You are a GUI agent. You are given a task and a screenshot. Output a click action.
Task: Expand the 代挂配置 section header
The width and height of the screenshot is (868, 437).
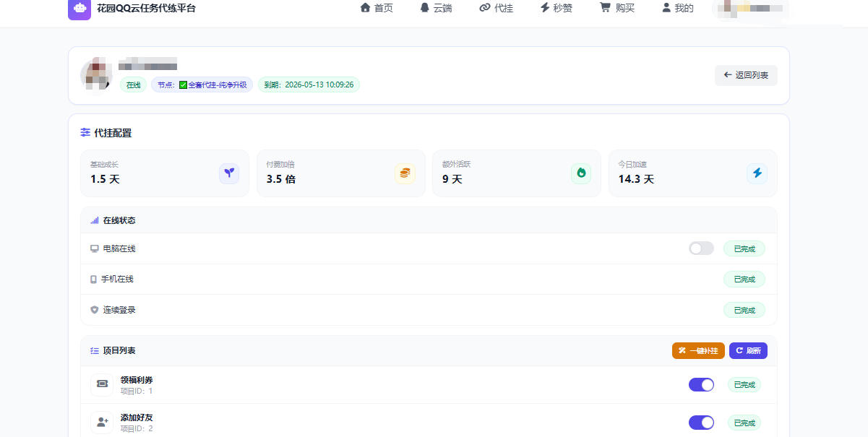pyautogui.click(x=106, y=133)
